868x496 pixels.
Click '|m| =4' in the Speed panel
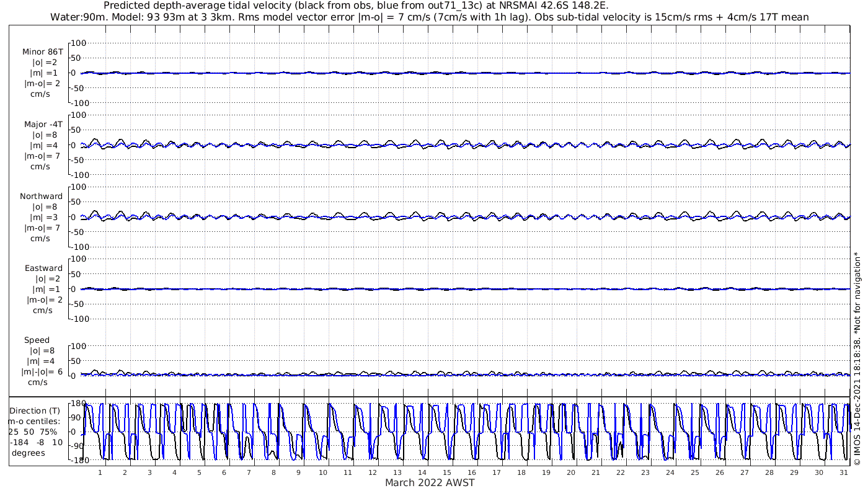pyautogui.click(x=41, y=361)
